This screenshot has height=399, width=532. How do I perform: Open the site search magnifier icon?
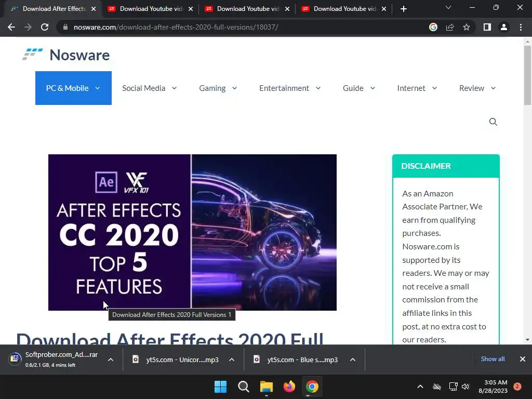pyautogui.click(x=493, y=122)
